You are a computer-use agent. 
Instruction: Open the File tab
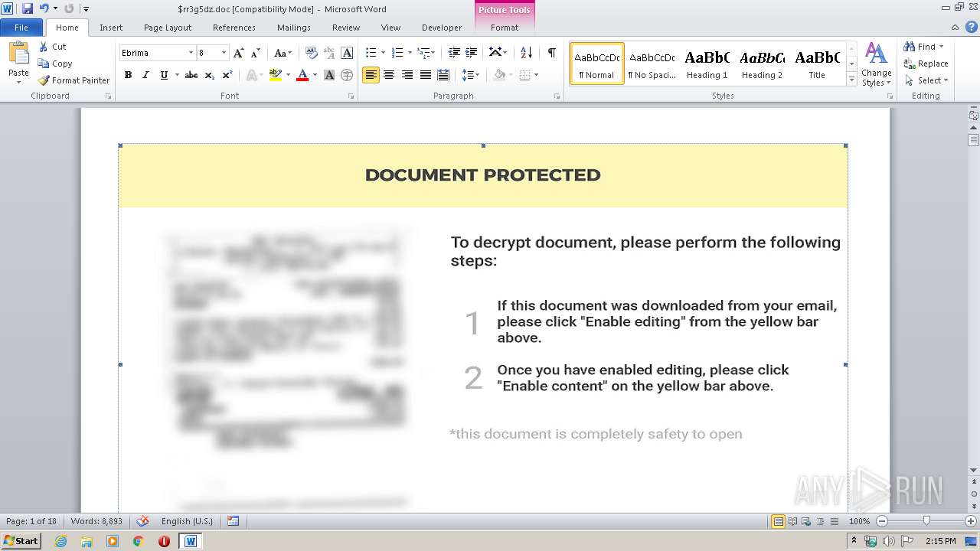point(21,28)
